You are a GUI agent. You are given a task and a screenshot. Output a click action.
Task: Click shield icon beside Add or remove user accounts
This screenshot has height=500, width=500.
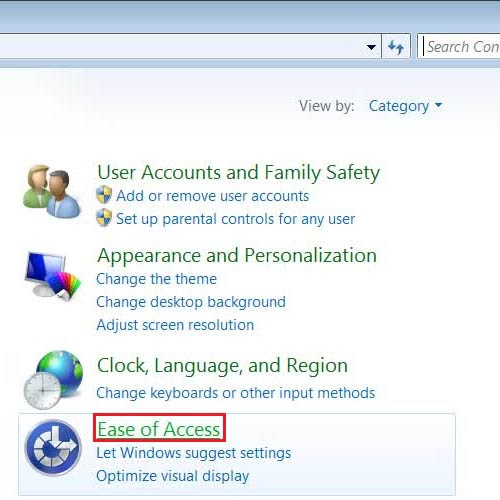(104, 195)
